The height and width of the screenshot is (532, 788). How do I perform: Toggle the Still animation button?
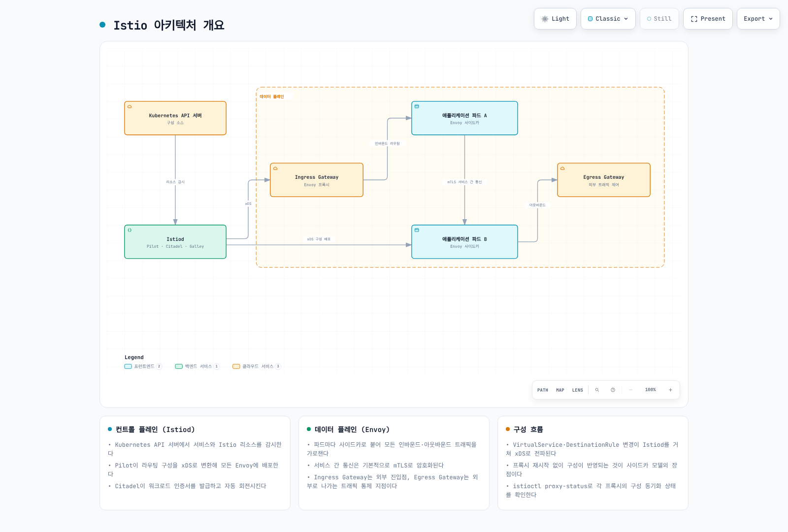pyautogui.click(x=659, y=19)
